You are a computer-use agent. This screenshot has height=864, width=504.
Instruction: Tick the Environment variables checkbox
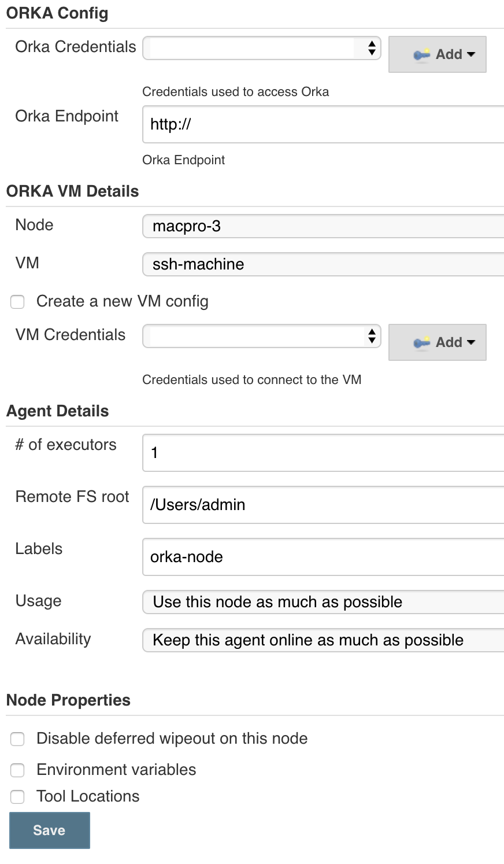click(x=18, y=770)
